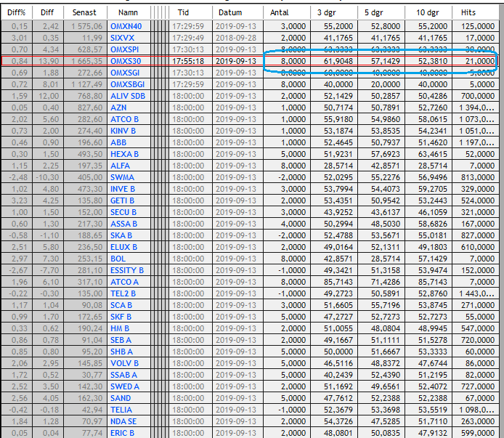Click the Hits column header
The width and height of the screenshot is (504, 438).
click(476, 12)
